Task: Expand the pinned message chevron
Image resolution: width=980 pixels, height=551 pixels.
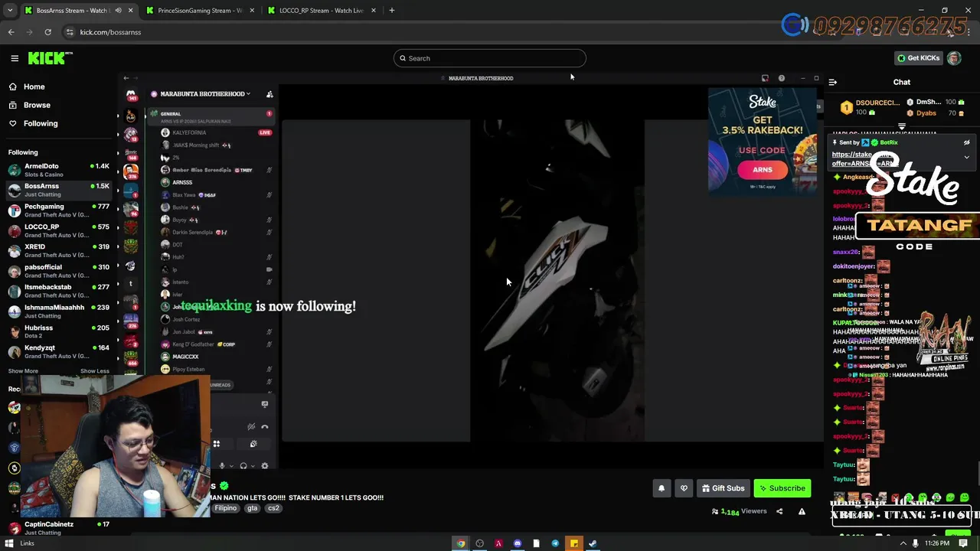Action: click(966, 157)
